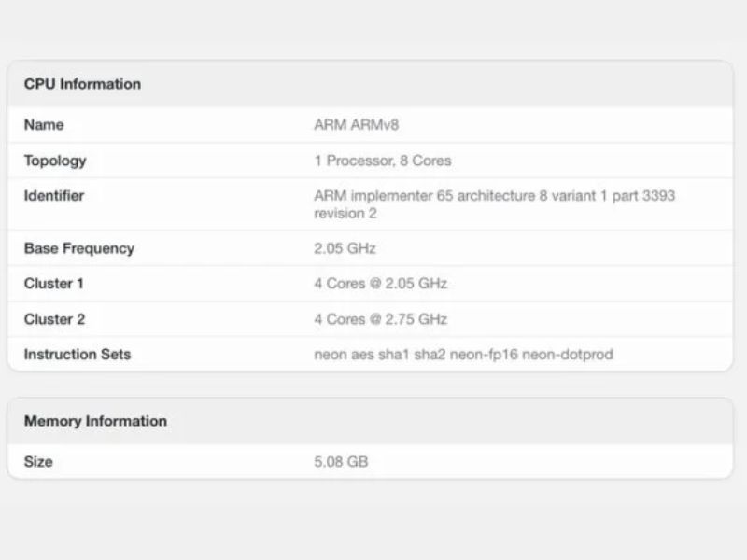This screenshot has width=747, height=560.
Task: Select the CPU Information panel area
Action: click(373, 219)
